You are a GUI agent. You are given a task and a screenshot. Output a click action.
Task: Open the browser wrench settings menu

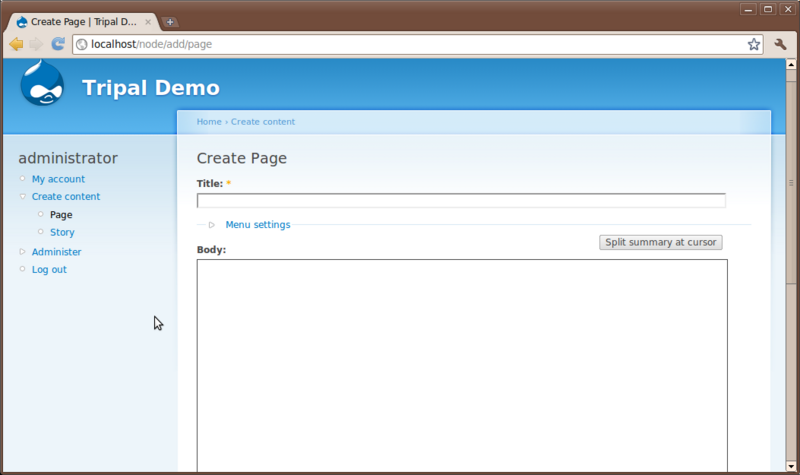780,44
